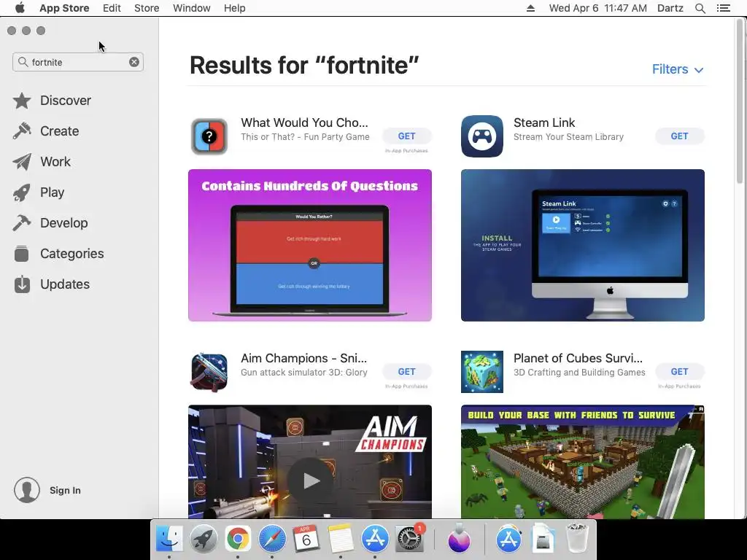
Task: Click the vertical scrollbar of results
Action: [x=740, y=101]
